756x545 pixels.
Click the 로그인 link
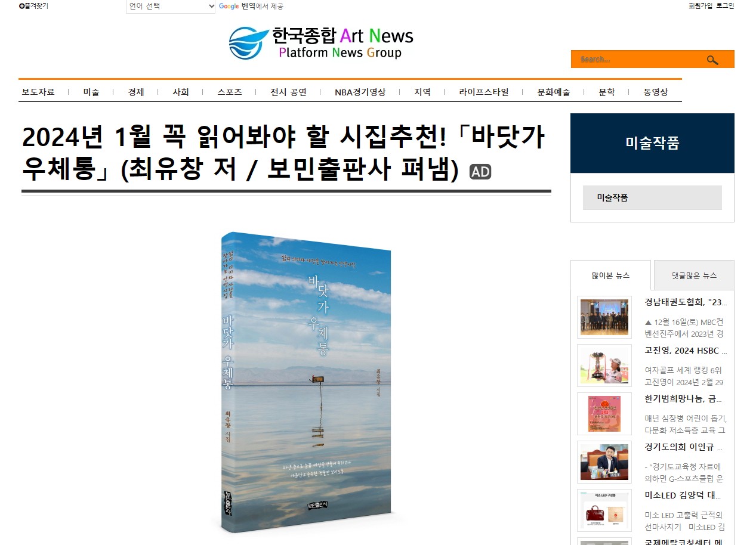pyautogui.click(x=725, y=6)
